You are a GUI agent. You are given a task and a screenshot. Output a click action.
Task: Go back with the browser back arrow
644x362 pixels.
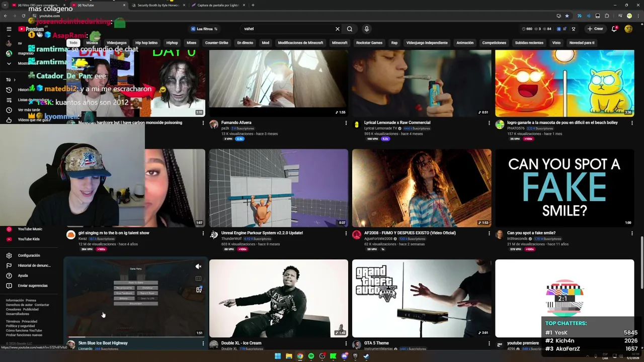pyautogui.click(x=6, y=16)
